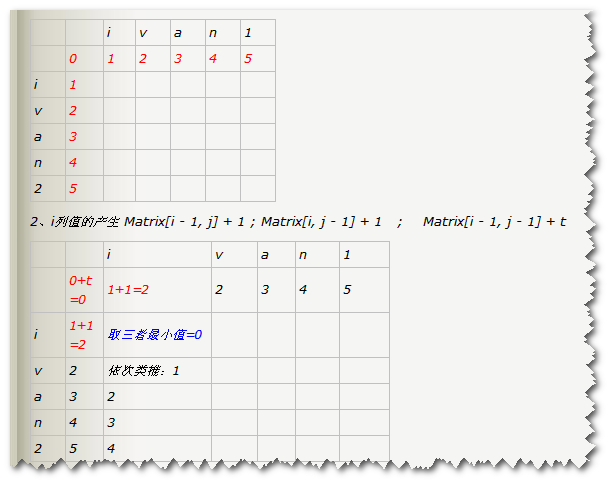Click red 1 under header i, first table
Screen dimensions: 613x486
(111, 59)
